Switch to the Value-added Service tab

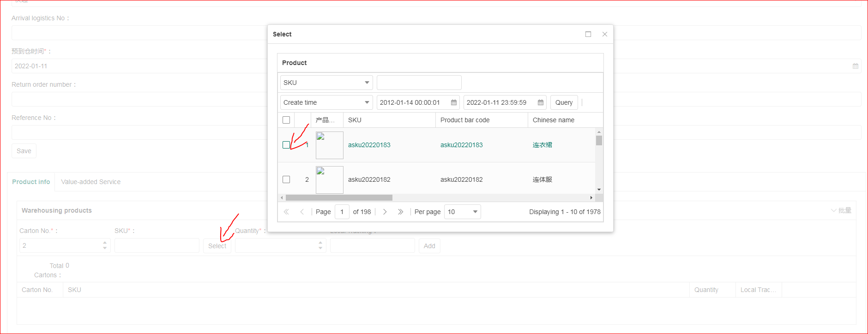click(91, 182)
